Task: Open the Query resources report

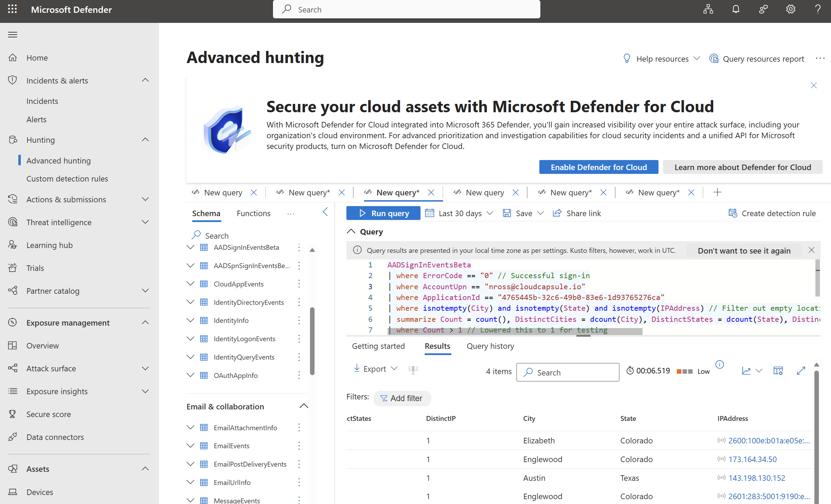Action: click(757, 59)
